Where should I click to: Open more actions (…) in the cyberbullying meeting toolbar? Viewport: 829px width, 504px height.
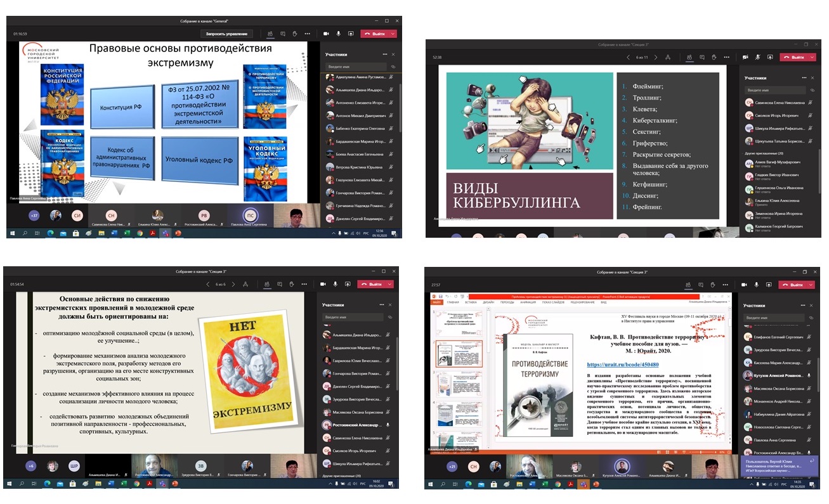coord(728,57)
